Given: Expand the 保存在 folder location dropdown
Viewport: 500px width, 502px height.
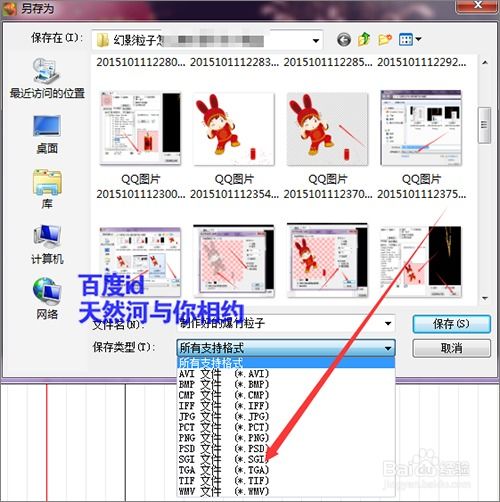Looking at the screenshot, I should click(x=315, y=41).
